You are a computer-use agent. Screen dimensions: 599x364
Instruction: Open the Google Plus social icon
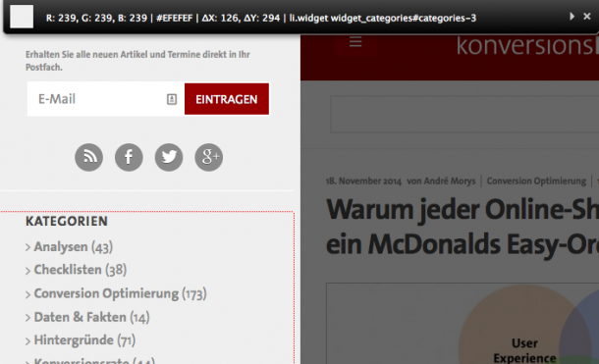coord(209,157)
